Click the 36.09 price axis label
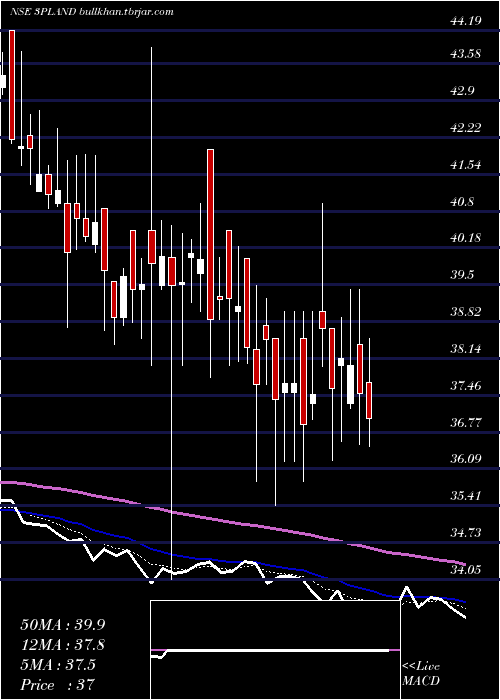 tap(466, 458)
